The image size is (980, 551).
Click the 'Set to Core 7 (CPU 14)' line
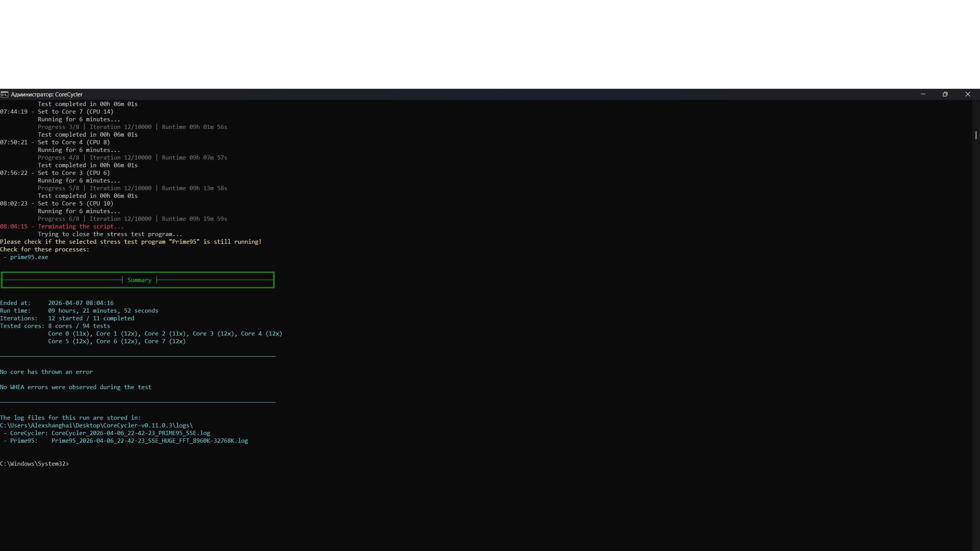coord(75,112)
